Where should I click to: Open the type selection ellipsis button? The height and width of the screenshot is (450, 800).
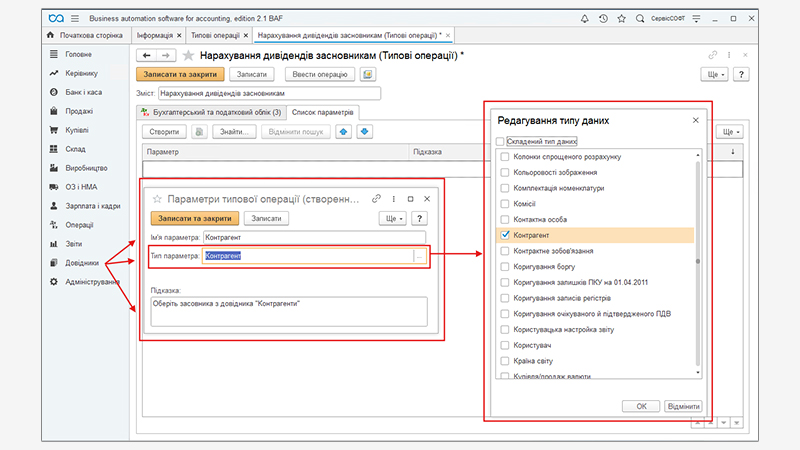coord(420,256)
